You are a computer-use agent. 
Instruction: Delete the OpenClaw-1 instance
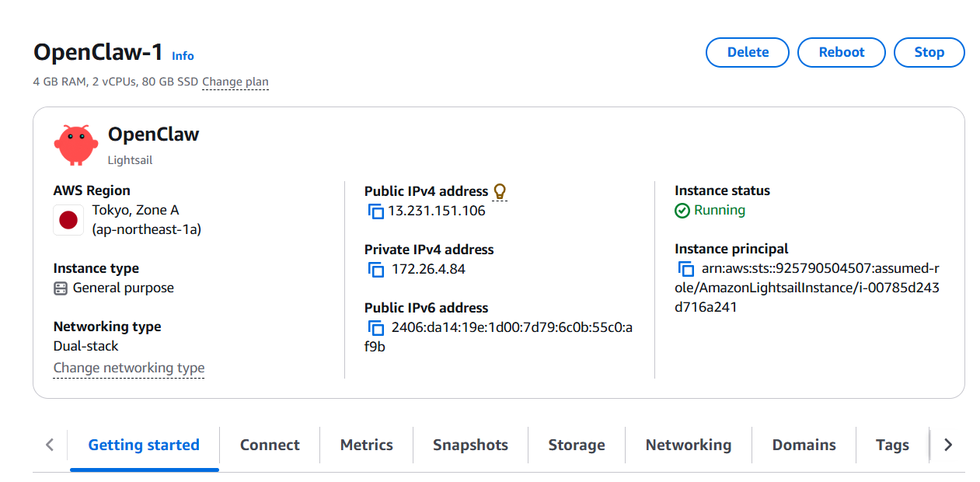pos(748,53)
